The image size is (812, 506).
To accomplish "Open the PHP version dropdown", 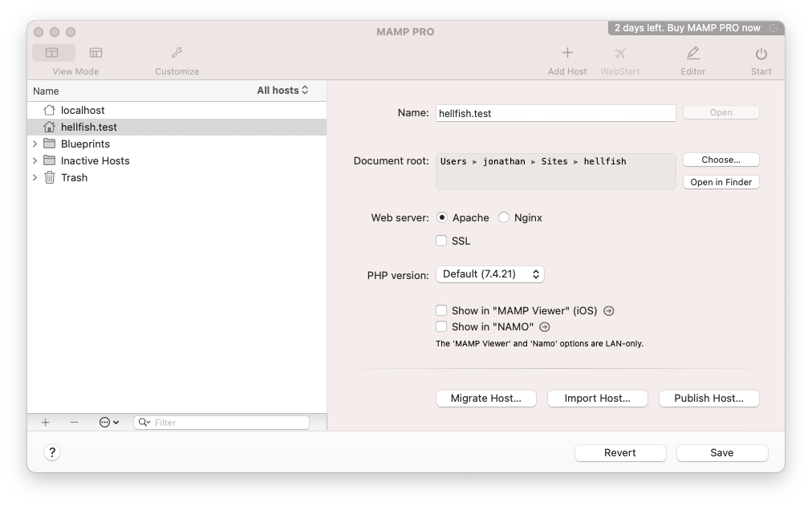I will tap(490, 273).
